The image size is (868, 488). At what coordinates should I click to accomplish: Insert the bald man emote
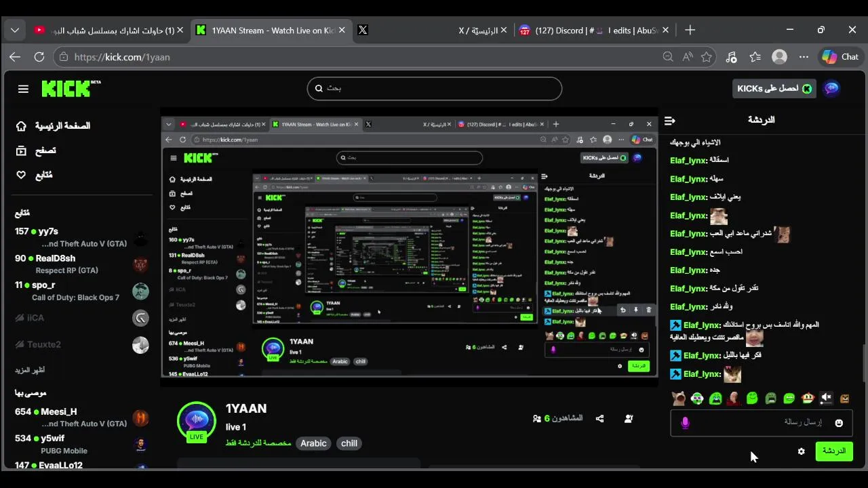(734, 399)
